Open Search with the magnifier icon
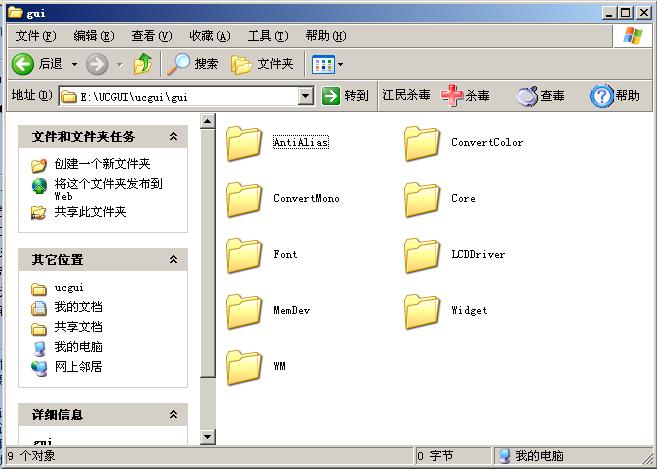 [178, 64]
